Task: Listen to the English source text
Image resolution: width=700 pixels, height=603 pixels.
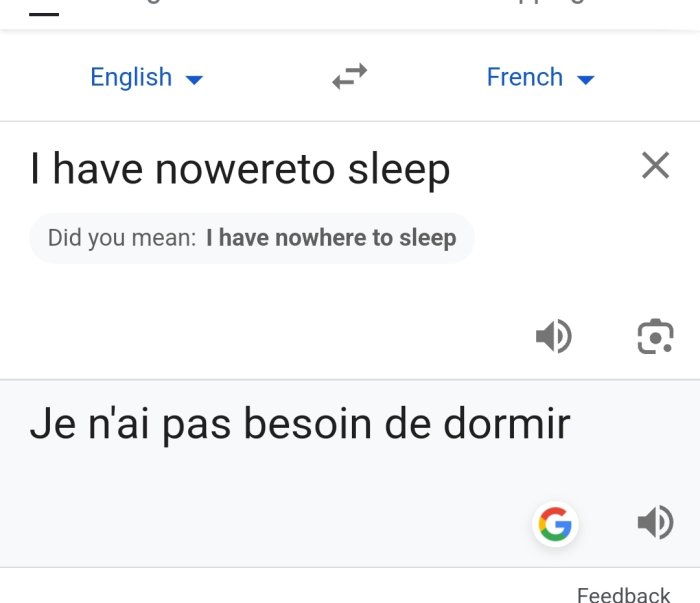Action: coord(554,336)
